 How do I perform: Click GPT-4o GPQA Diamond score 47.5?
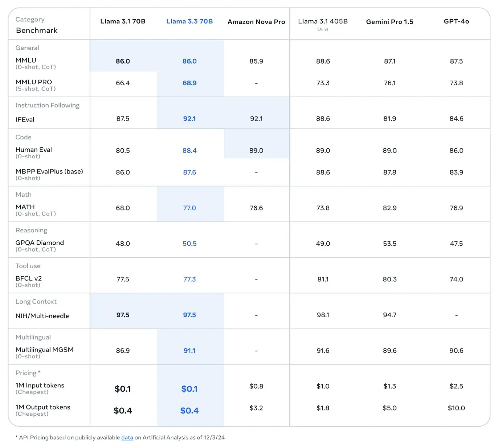tap(456, 244)
